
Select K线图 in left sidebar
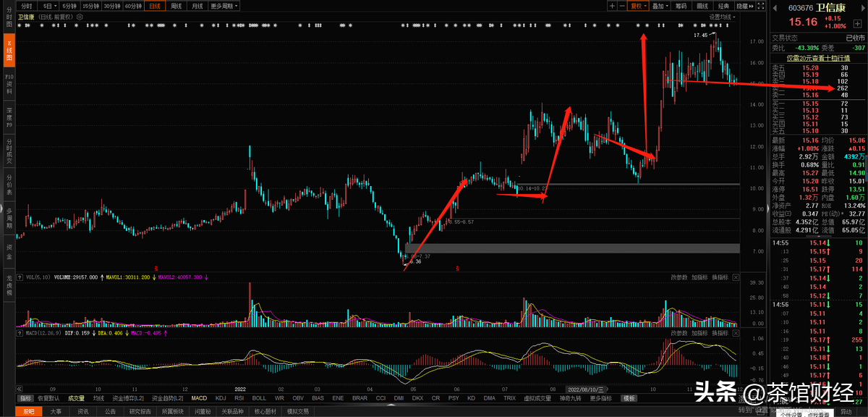(9, 49)
